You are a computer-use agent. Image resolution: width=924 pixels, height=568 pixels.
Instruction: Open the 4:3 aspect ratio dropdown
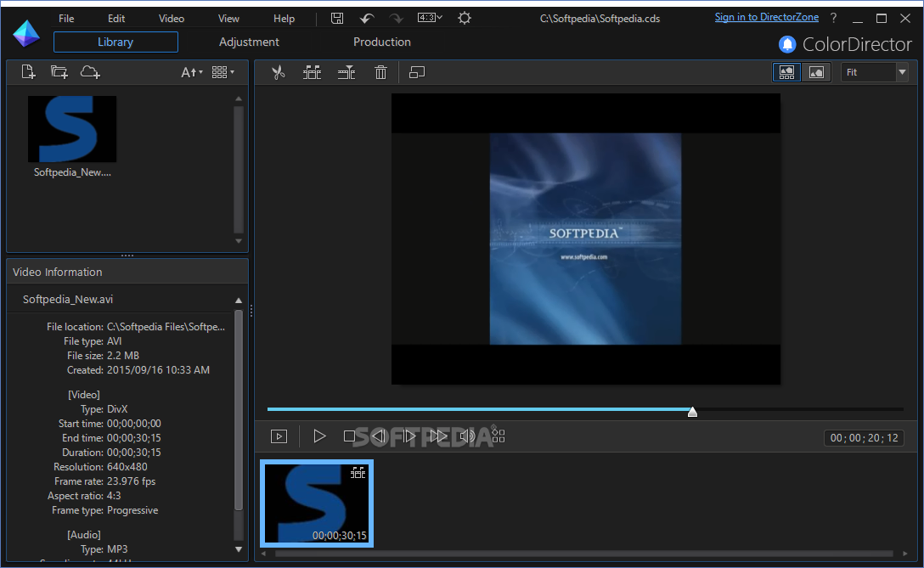click(430, 18)
